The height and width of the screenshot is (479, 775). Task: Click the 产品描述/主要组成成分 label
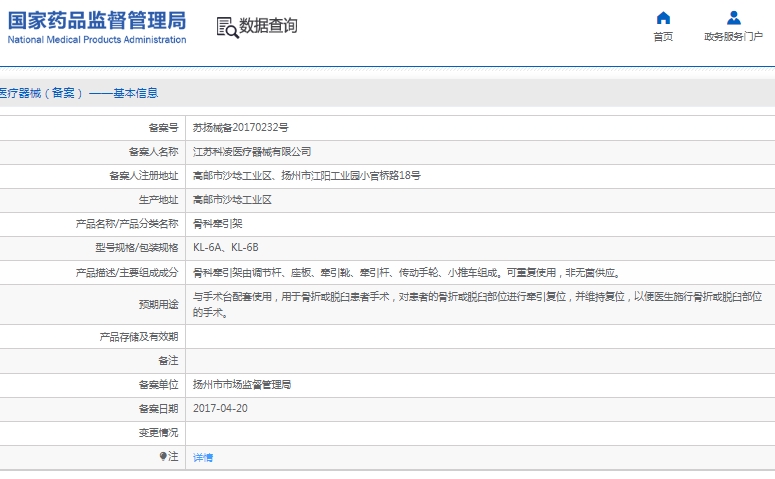[x=127, y=272]
